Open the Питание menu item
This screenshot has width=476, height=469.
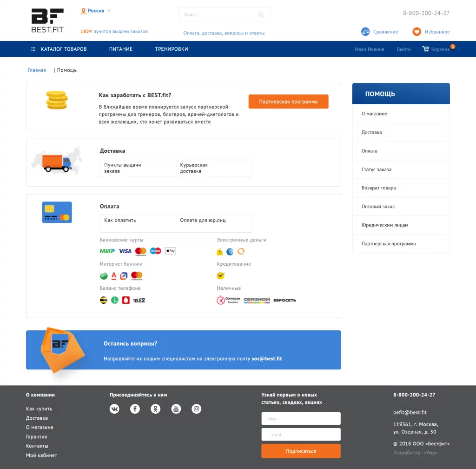click(121, 49)
